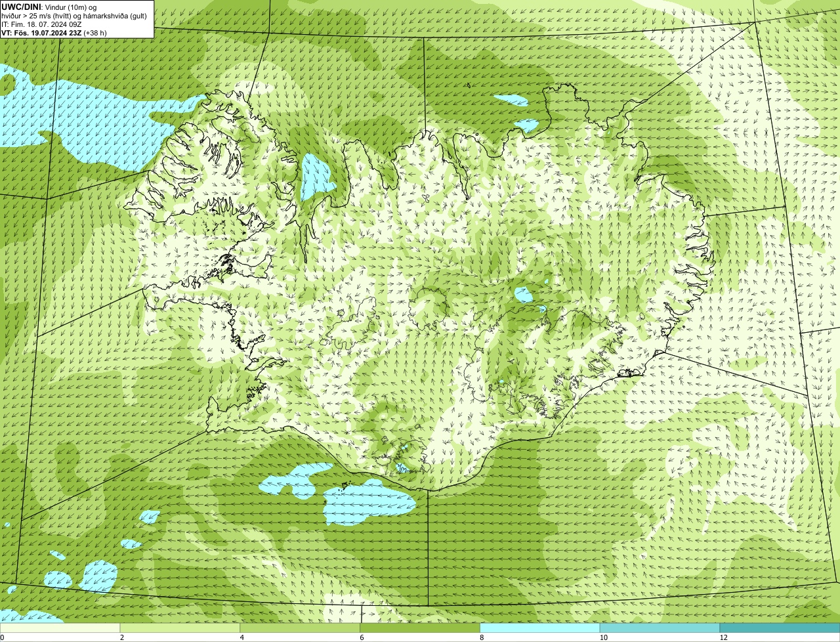
Task: Click the scale label '6'
Action: 362,637
